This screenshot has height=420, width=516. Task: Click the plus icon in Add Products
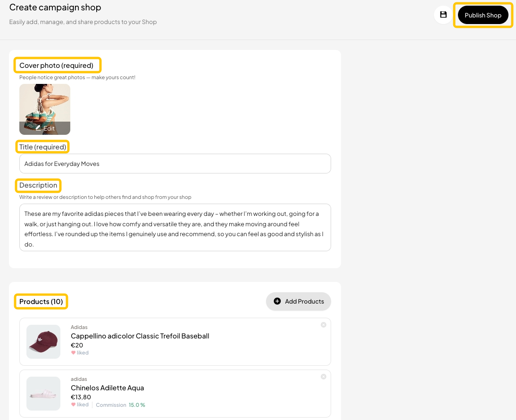[x=277, y=301]
